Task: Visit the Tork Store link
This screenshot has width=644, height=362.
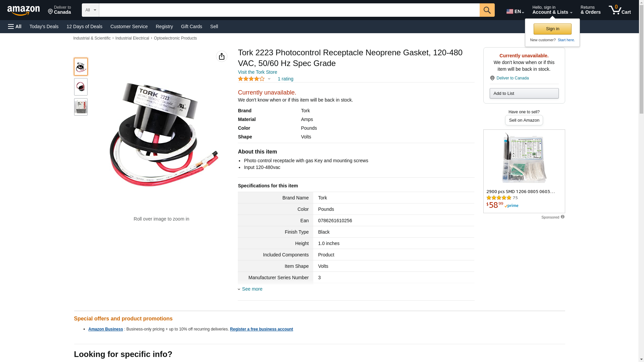Action: click(x=258, y=72)
